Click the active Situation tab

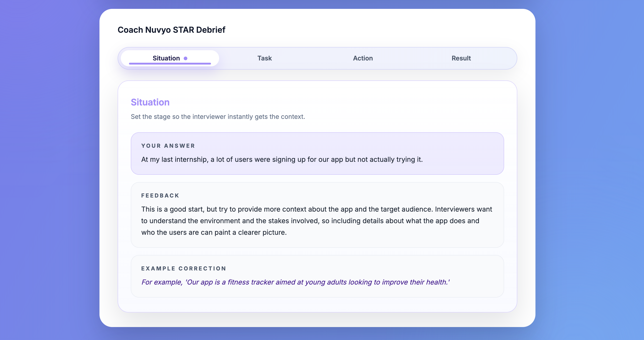pyautogui.click(x=166, y=58)
